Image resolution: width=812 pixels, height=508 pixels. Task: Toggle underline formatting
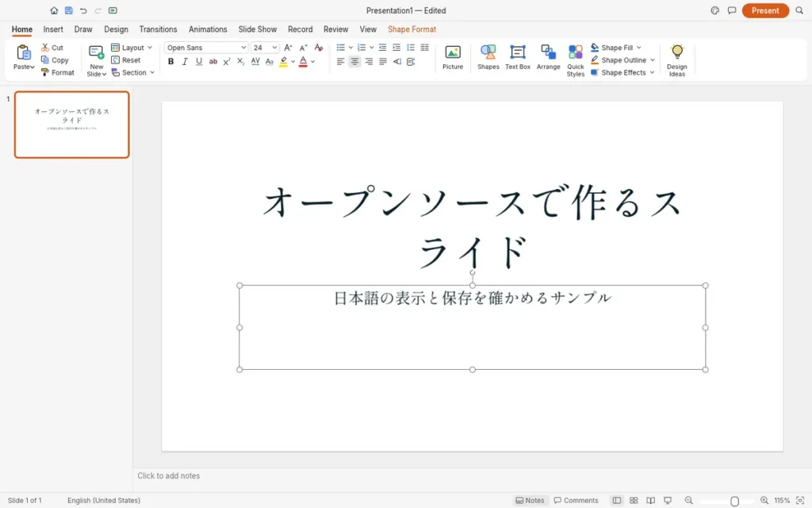click(199, 62)
